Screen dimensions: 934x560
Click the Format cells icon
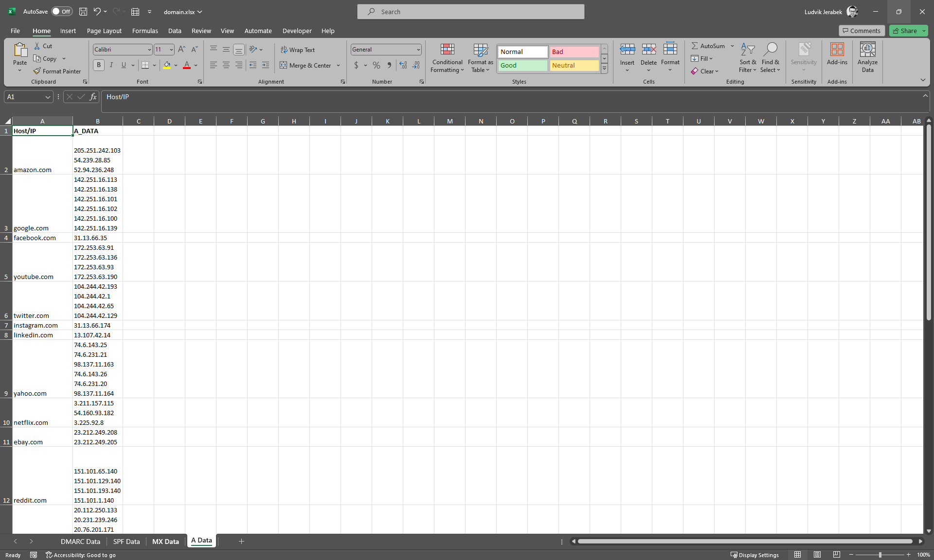point(670,49)
